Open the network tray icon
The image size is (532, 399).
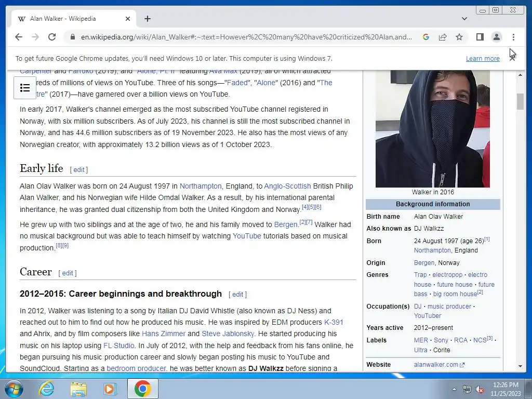467,390
